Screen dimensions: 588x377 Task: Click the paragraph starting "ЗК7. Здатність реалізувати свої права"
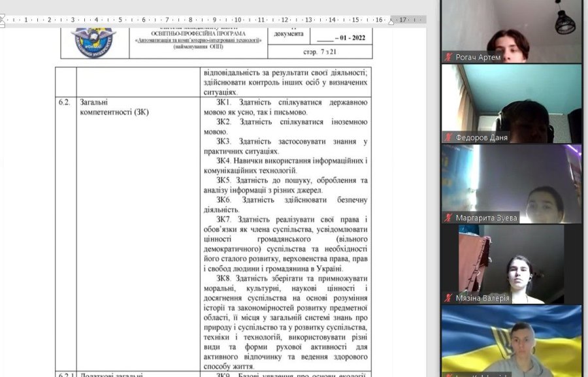(286, 244)
